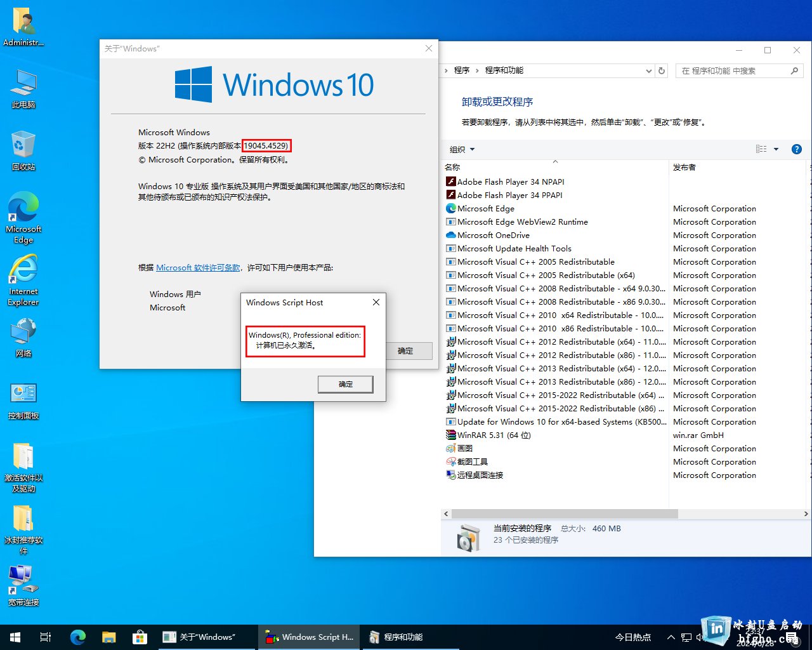This screenshot has width=812, height=650.
Task: Click the 卸载或更改程序 heading
Action: pyautogui.click(x=497, y=102)
